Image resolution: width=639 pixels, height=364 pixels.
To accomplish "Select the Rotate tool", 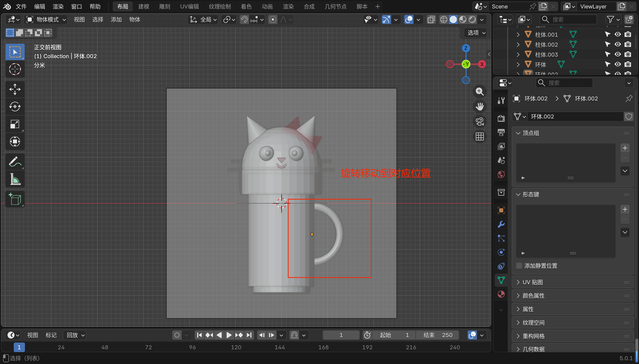I will (15, 107).
